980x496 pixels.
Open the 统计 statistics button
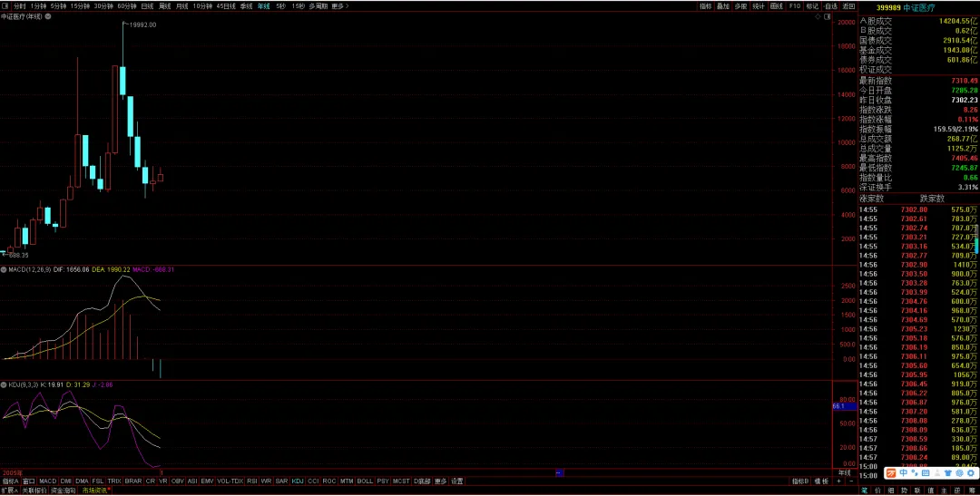(759, 6)
